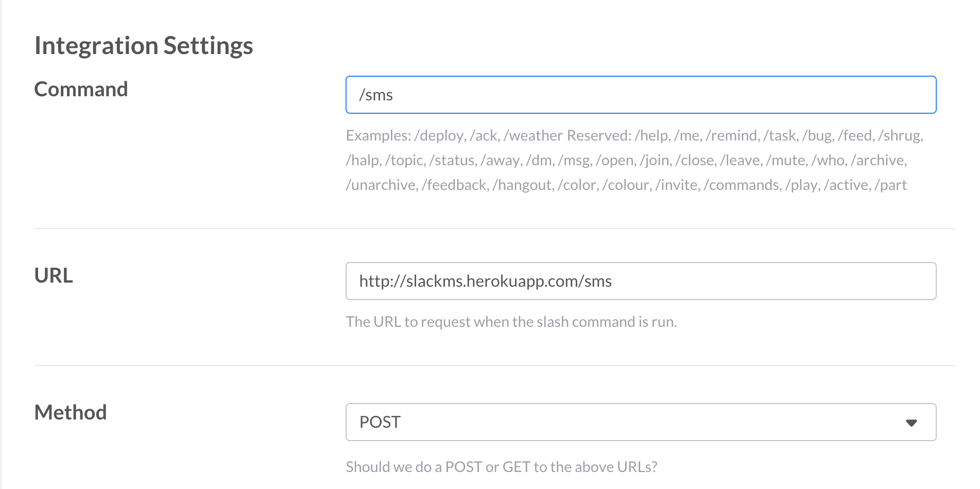Click the /deploy example command text

[440, 135]
